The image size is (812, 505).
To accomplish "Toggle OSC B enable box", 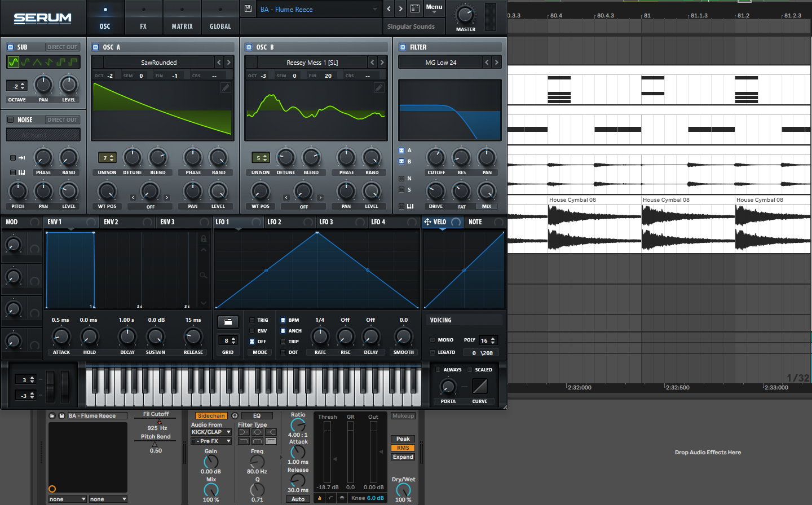I will click(x=249, y=47).
